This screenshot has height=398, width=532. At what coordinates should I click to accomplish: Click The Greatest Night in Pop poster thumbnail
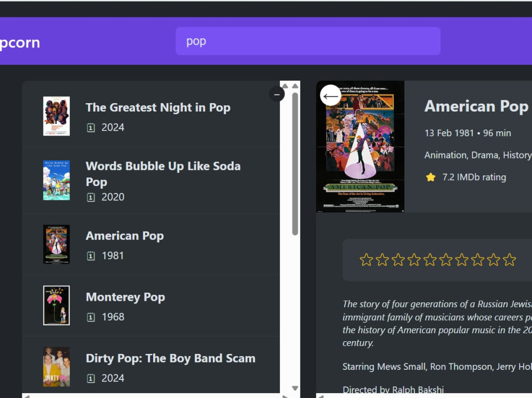pos(56,116)
